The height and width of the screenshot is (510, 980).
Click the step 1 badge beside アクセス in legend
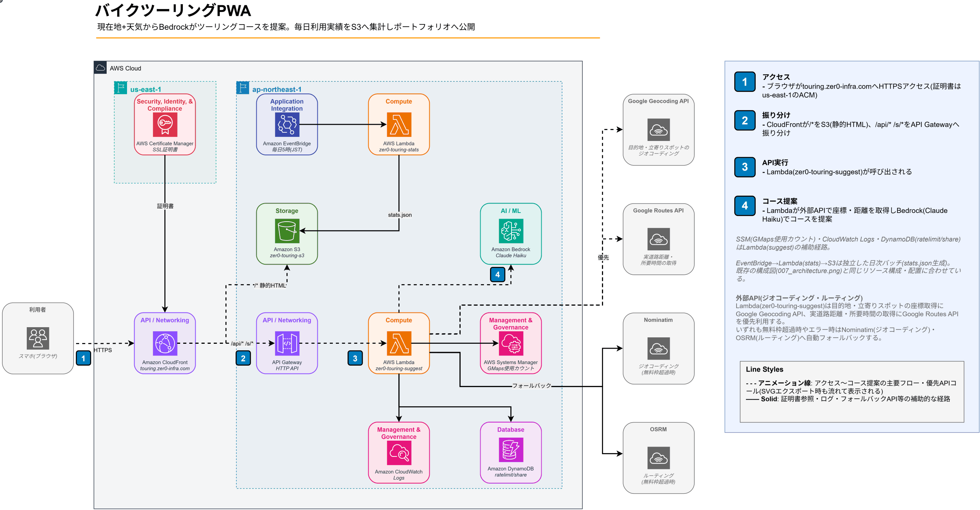point(744,82)
